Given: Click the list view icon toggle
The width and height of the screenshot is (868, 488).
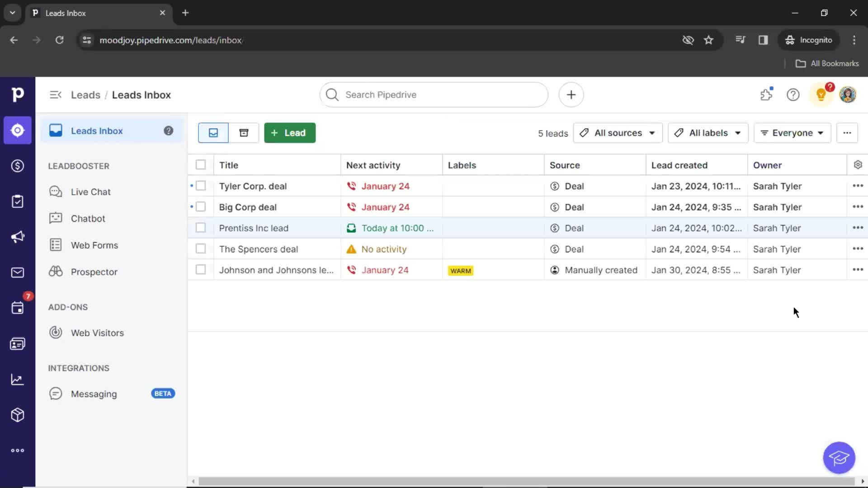Looking at the screenshot, I should [213, 132].
